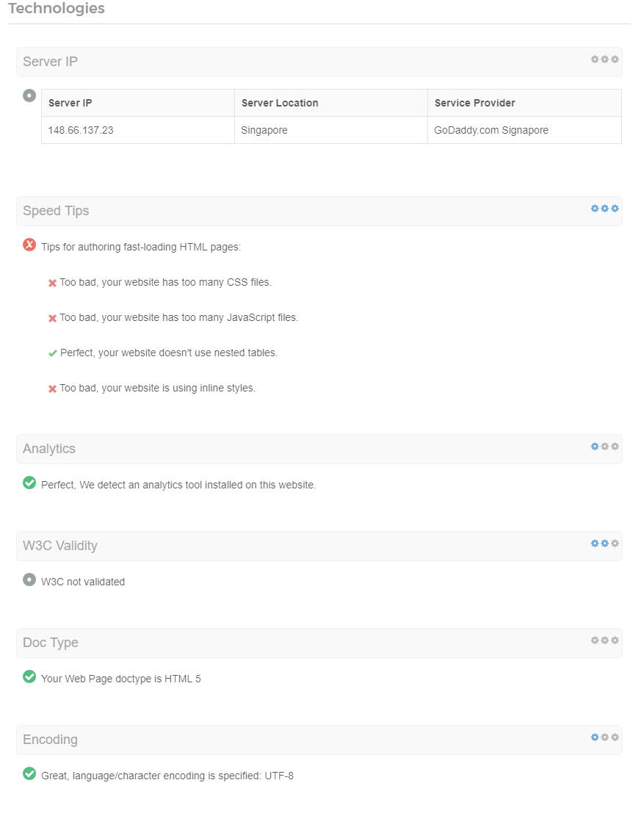Collapse the Encoding section header
The width and height of the screenshot is (644, 827).
[x=319, y=740]
